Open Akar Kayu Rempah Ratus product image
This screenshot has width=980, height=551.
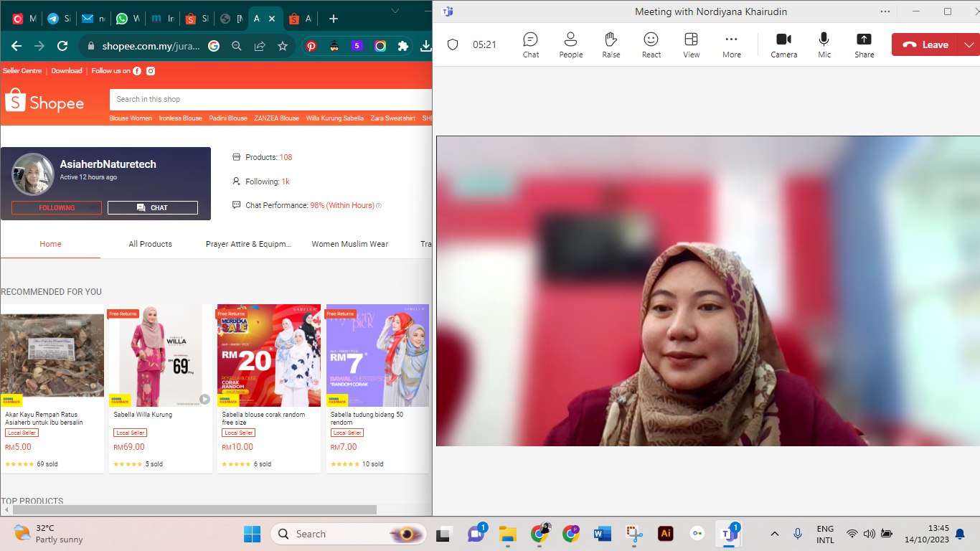(52, 355)
